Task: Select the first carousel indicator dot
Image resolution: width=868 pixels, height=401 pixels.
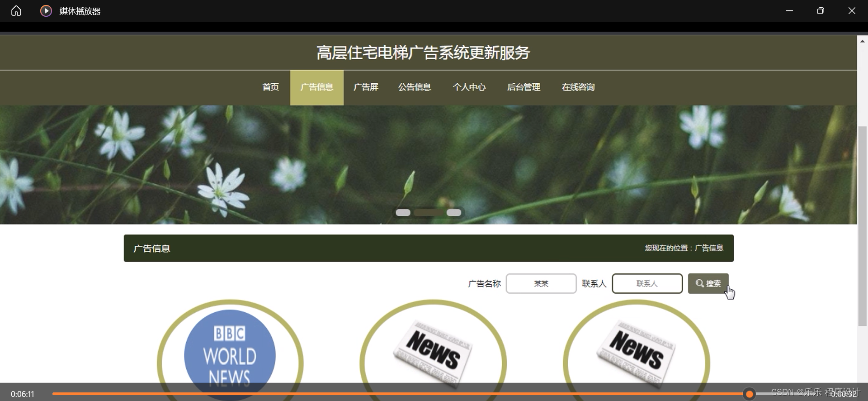Action: [403, 213]
